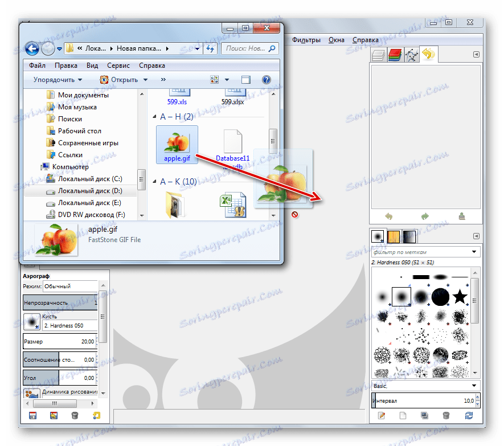The image size is (504, 446).
Task: Open the view options dropdown arrow
Action: click(227, 80)
